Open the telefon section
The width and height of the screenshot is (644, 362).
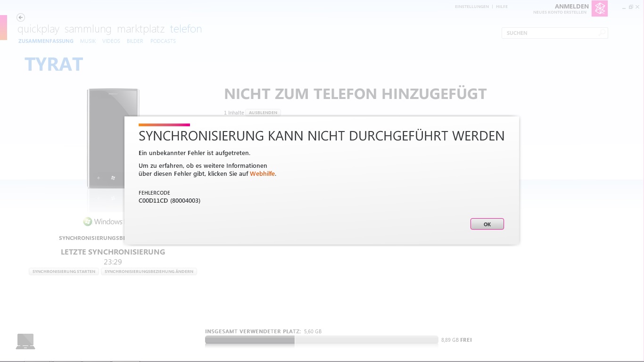click(186, 29)
